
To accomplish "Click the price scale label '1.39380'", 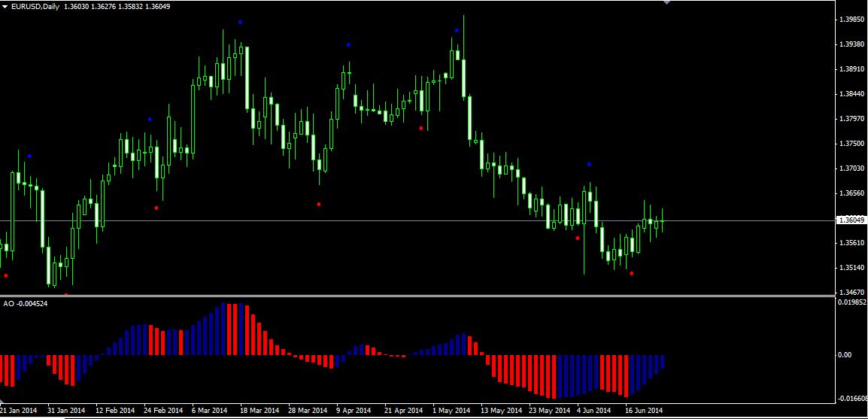I will click(x=852, y=44).
